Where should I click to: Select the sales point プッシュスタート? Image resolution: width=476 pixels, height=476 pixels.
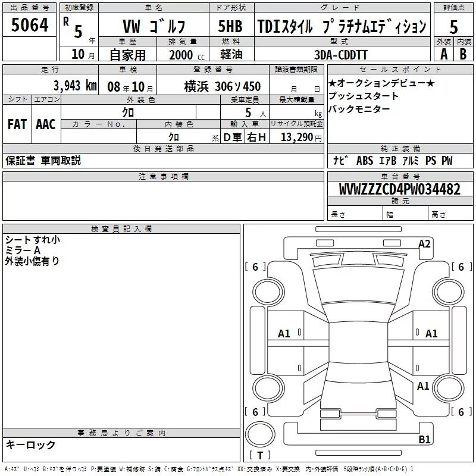click(364, 96)
